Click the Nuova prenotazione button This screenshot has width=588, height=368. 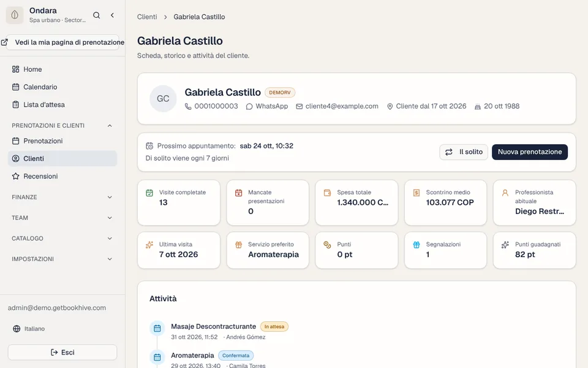click(x=529, y=151)
